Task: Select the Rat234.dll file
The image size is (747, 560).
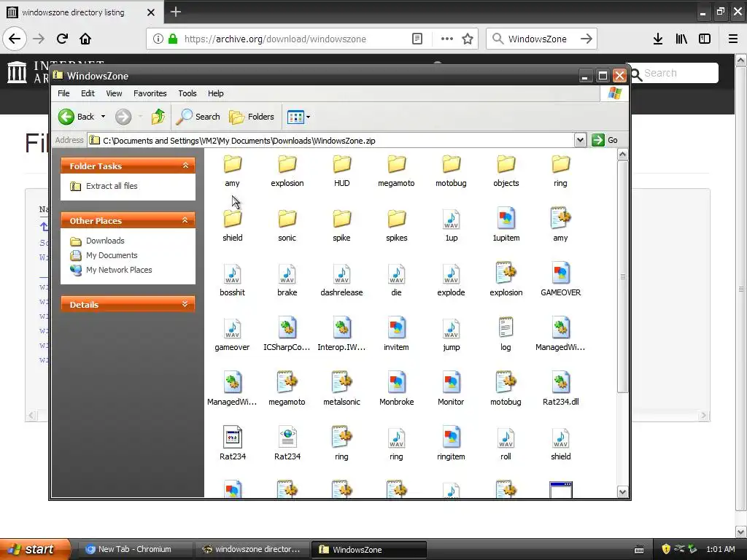Action: click(x=561, y=389)
